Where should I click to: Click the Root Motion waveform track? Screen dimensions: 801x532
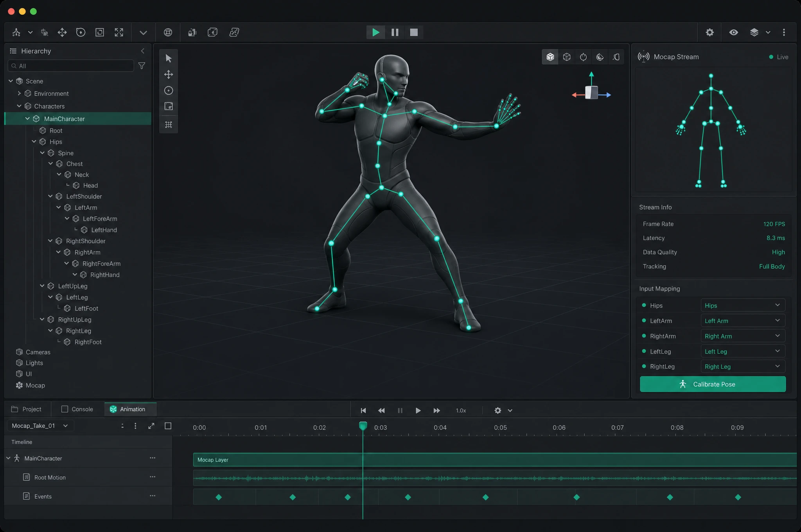(495, 478)
